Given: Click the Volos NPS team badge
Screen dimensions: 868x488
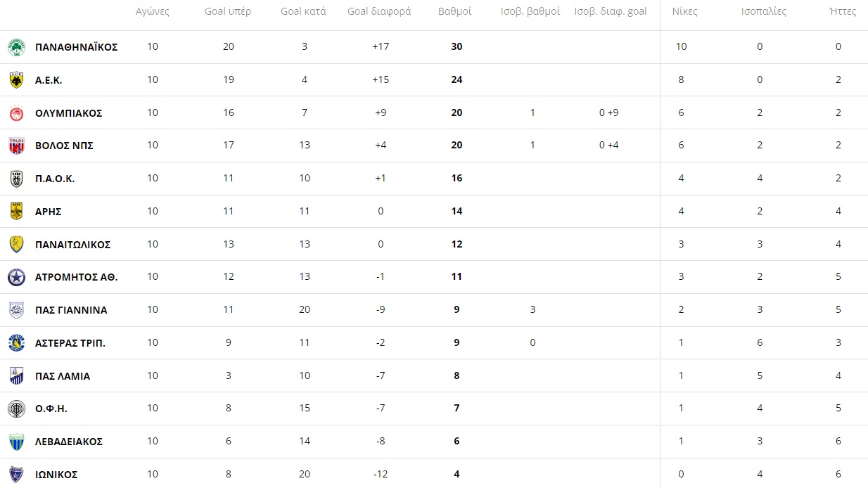Looking at the screenshot, I should pos(16,146).
